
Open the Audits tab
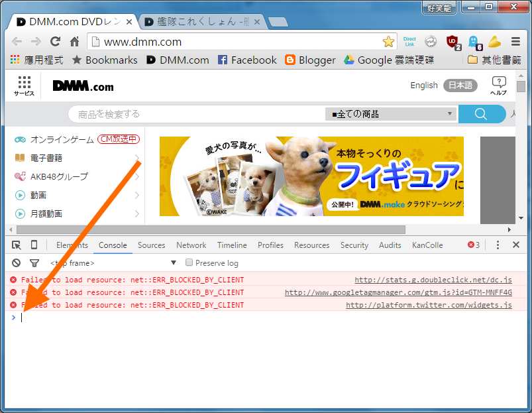390,245
